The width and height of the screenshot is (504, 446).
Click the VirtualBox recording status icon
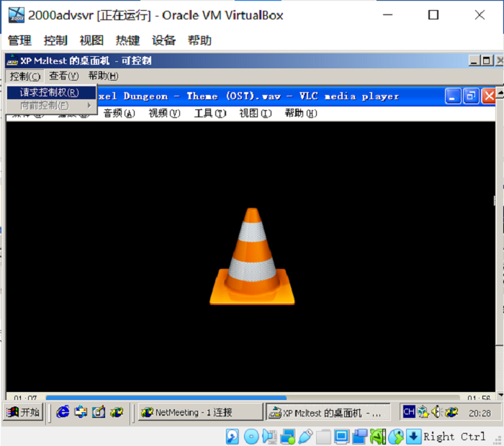(x=360, y=437)
